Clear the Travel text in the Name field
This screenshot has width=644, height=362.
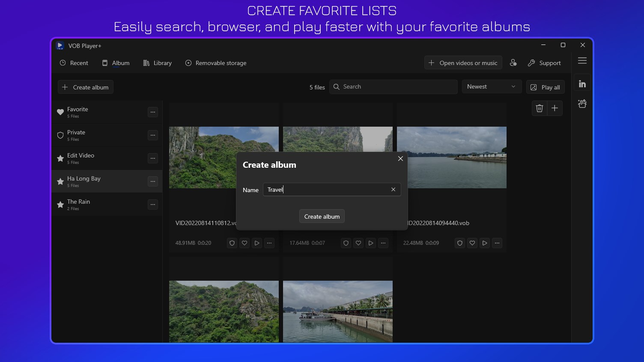tap(393, 190)
